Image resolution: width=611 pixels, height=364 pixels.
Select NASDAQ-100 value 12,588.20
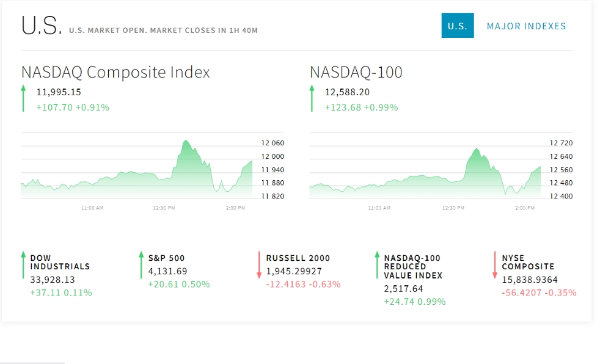pos(347,92)
